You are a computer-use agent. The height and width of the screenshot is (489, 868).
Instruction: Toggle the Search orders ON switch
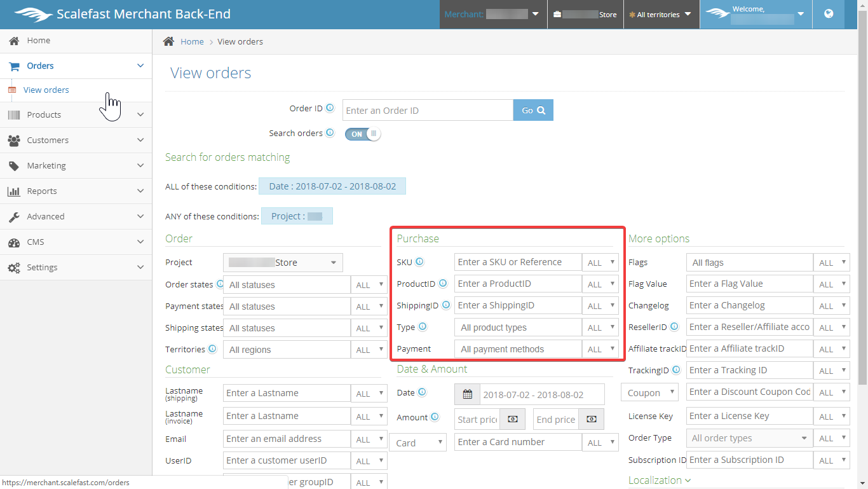[x=363, y=134]
